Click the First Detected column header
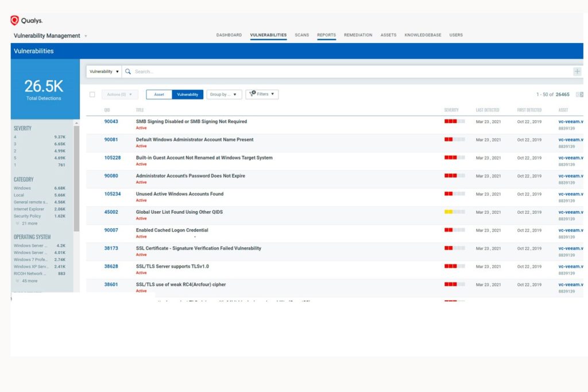 pyautogui.click(x=529, y=110)
